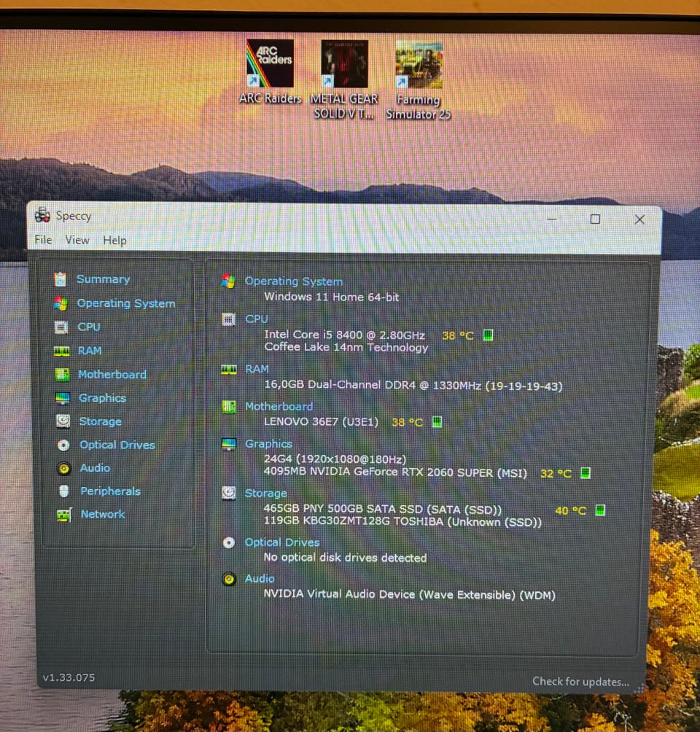700x732 pixels.
Task: Click the Storage icon in summary pane
Action: 228,493
